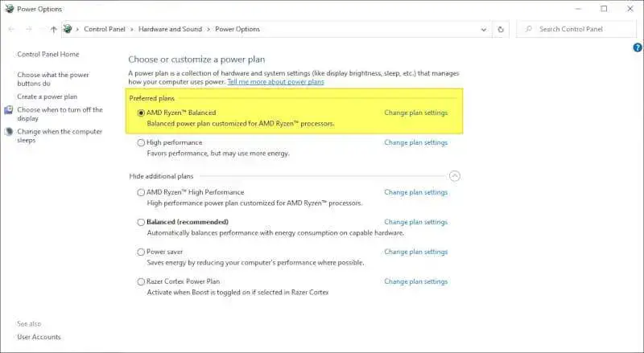Select the Power saver plan
644x353 pixels.
tap(141, 252)
